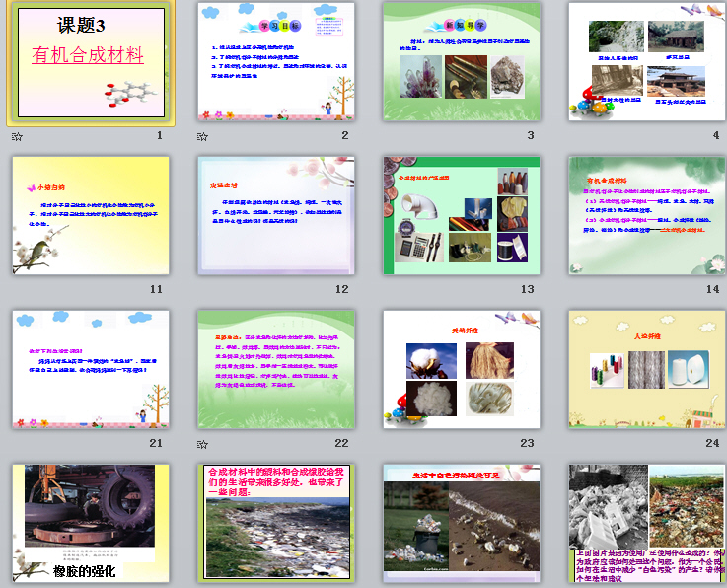This screenshot has width=727, height=588.
Task: Click the animation star icon under slide 2
Action: (x=202, y=137)
